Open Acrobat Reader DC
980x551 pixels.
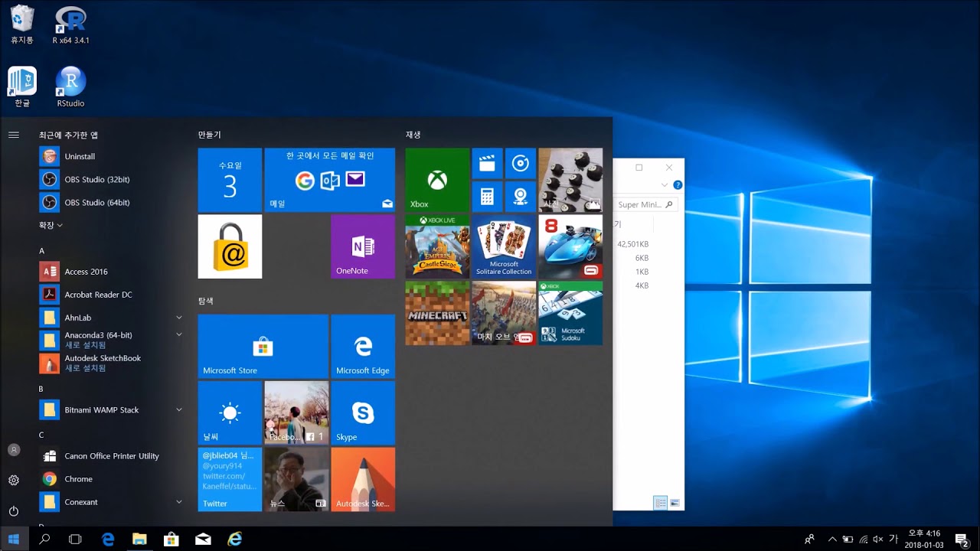click(113, 295)
